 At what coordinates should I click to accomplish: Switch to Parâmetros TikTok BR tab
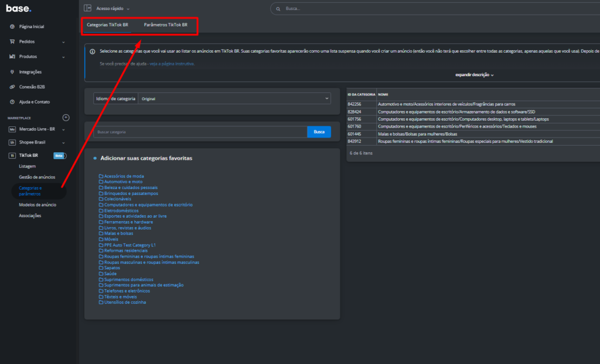click(x=166, y=25)
